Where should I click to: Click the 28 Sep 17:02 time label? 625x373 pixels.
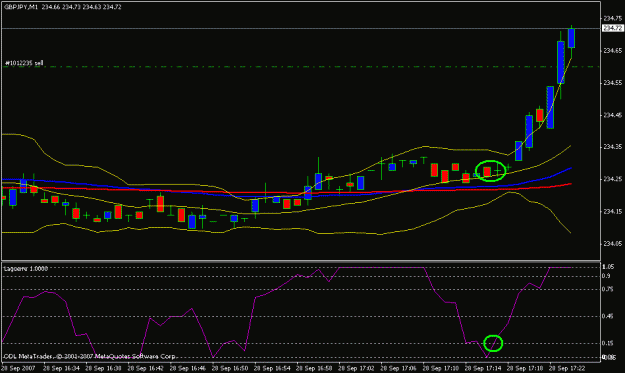click(357, 368)
